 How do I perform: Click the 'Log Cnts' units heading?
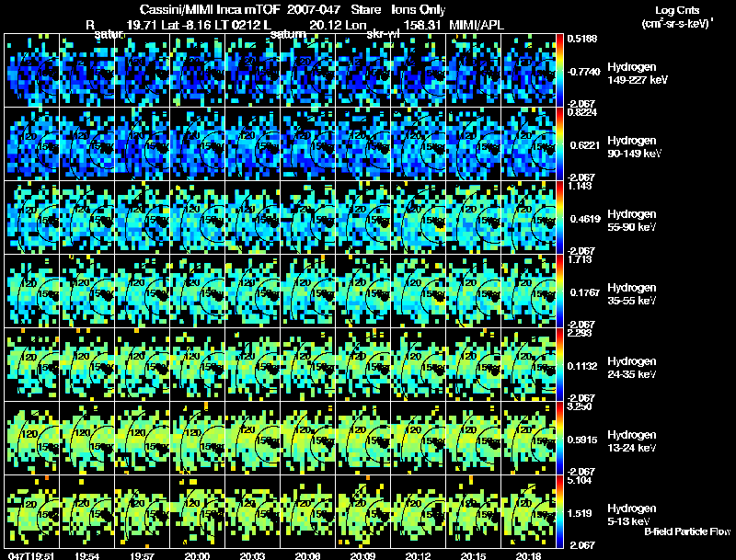click(677, 10)
